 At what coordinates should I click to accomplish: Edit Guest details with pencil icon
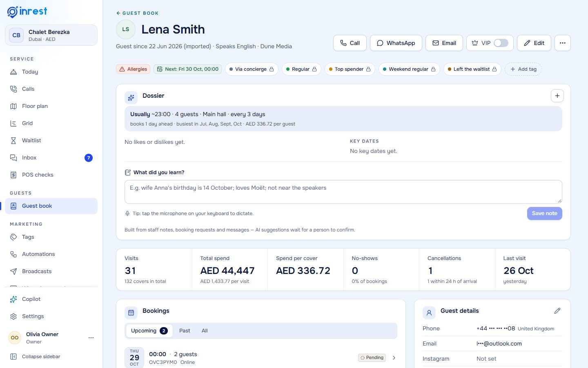pyautogui.click(x=557, y=311)
